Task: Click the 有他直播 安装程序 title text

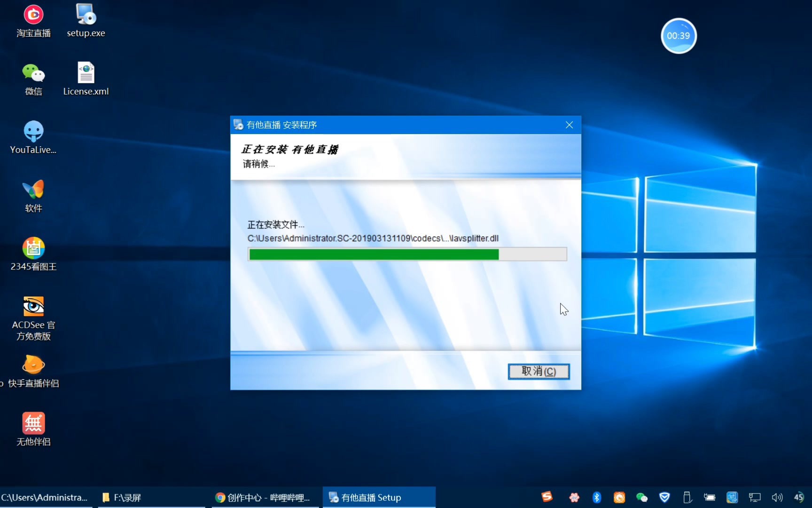Action: click(x=281, y=125)
